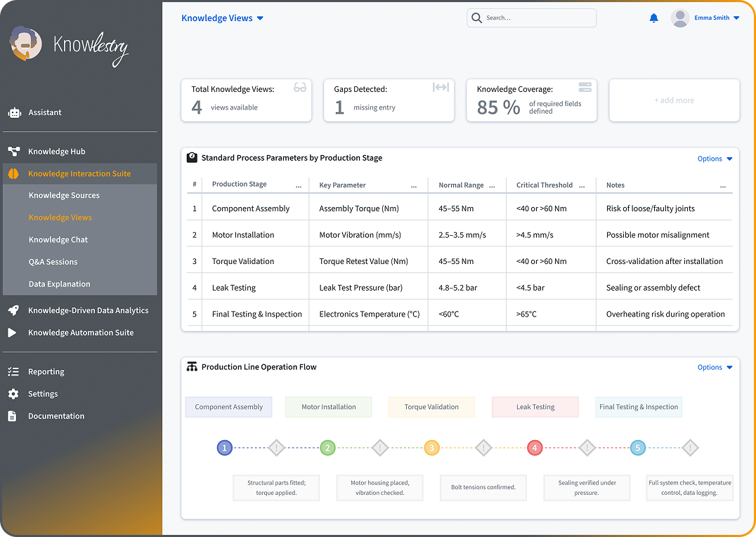Open Options for Production Line Operation Flow
The height and width of the screenshot is (537, 756).
pos(715,367)
